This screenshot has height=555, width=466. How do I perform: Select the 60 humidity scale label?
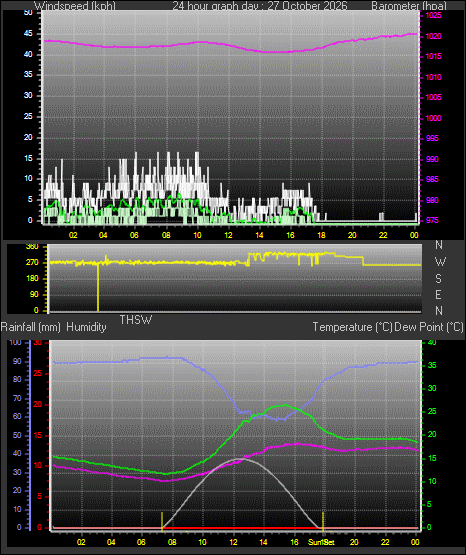17,417
